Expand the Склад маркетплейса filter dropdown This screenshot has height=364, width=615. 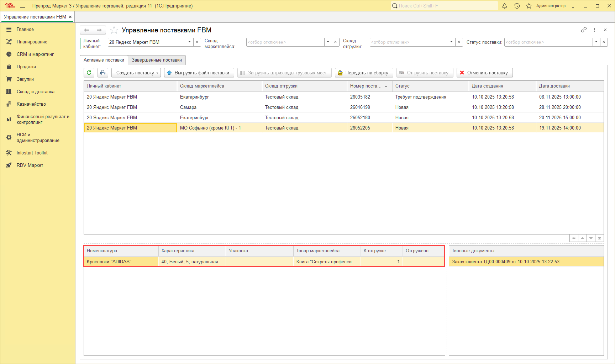(328, 42)
